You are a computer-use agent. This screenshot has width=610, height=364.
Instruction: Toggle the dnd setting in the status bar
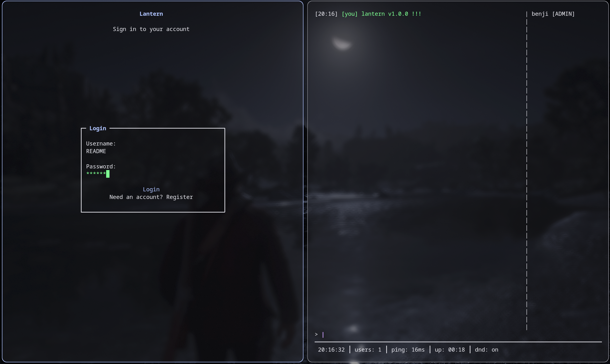[x=486, y=349]
